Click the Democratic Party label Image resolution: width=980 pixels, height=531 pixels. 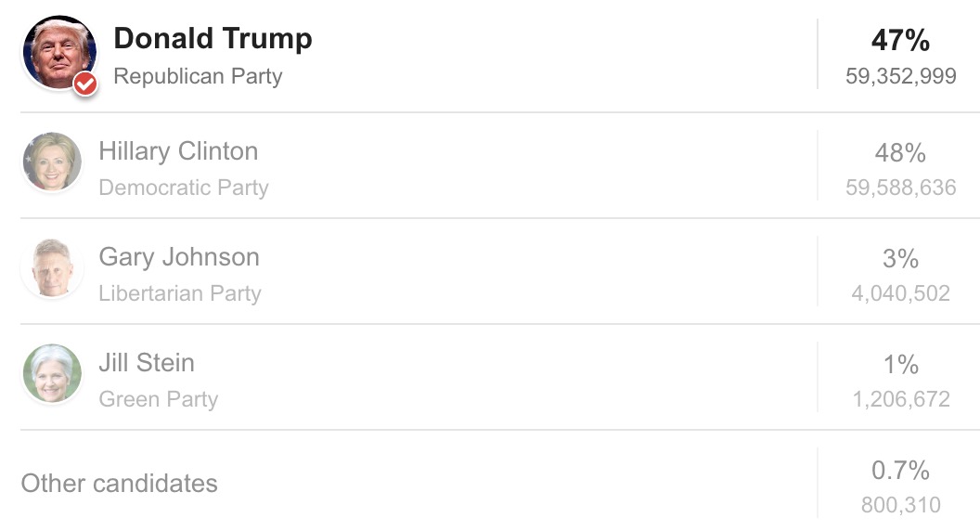click(184, 188)
